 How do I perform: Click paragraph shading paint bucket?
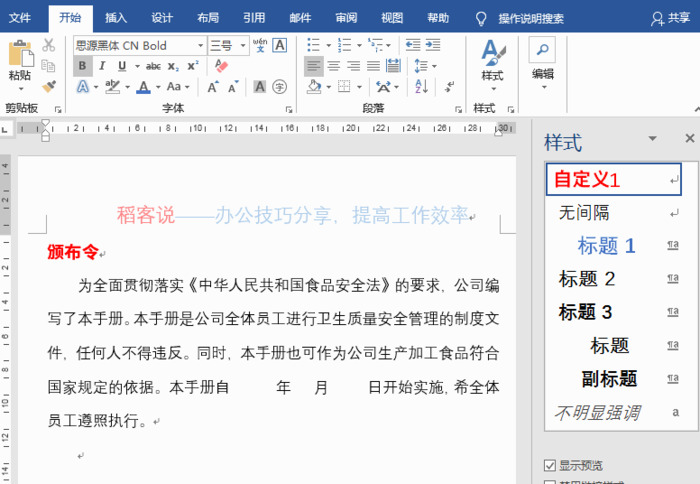(314, 87)
